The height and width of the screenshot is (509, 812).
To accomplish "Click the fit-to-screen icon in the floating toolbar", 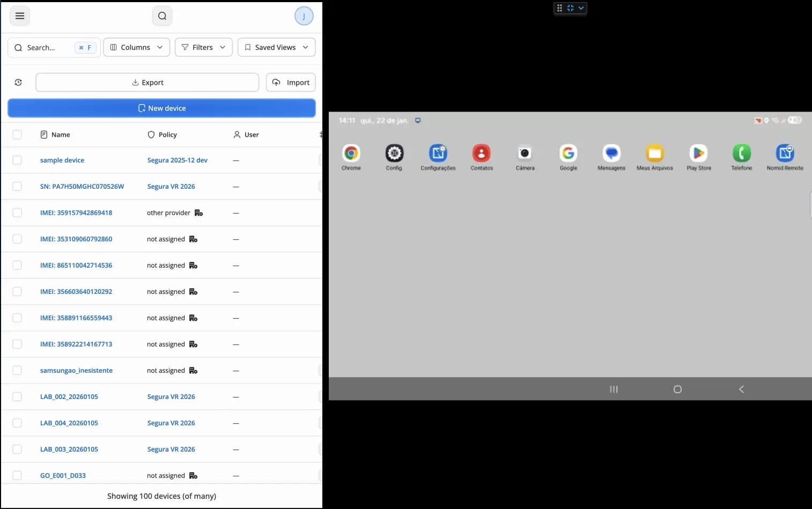I will pyautogui.click(x=571, y=8).
